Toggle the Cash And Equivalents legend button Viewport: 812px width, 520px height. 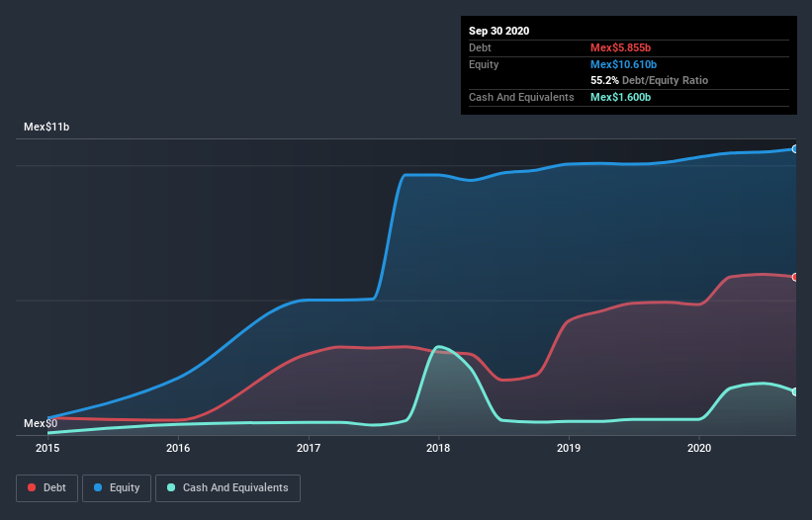(x=227, y=488)
